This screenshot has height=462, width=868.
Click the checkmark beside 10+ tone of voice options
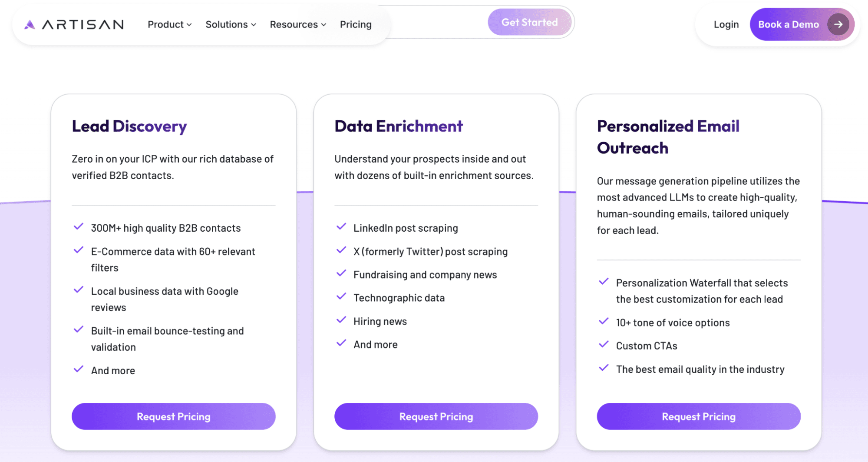604,322
